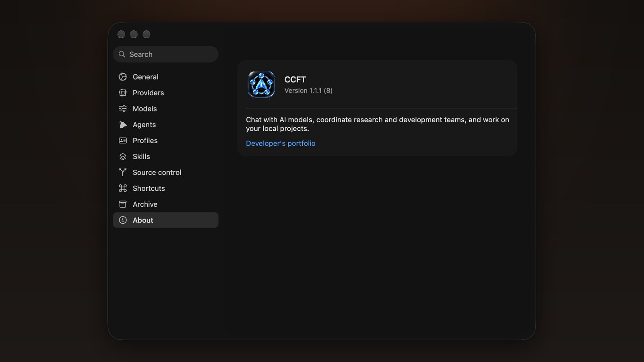Click the CCFT app name text
The height and width of the screenshot is (362, 644).
click(295, 80)
